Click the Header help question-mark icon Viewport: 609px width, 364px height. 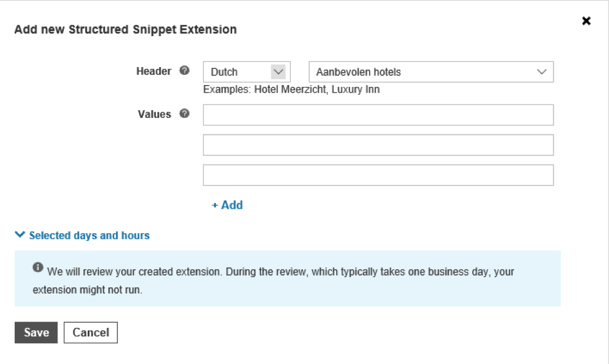[x=184, y=70]
